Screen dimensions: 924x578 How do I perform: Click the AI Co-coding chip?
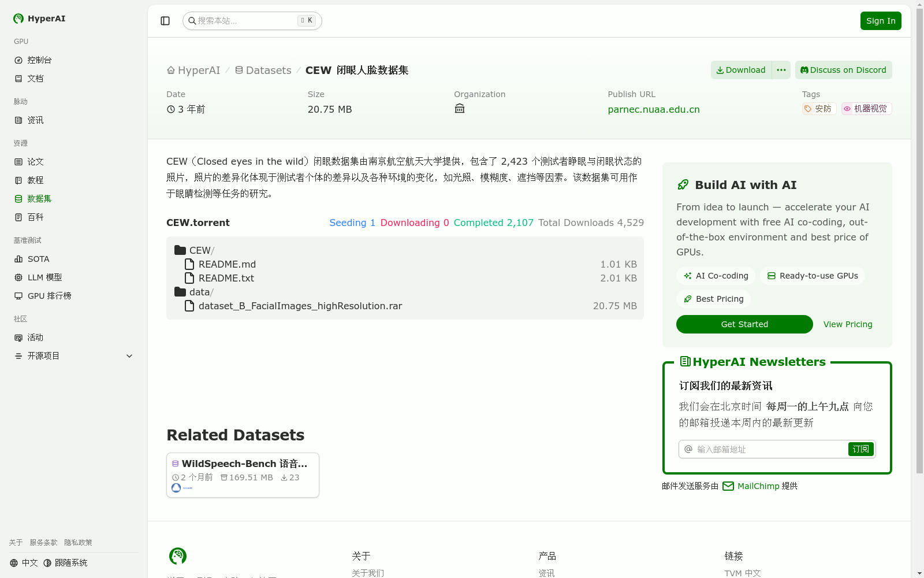pyautogui.click(x=716, y=276)
